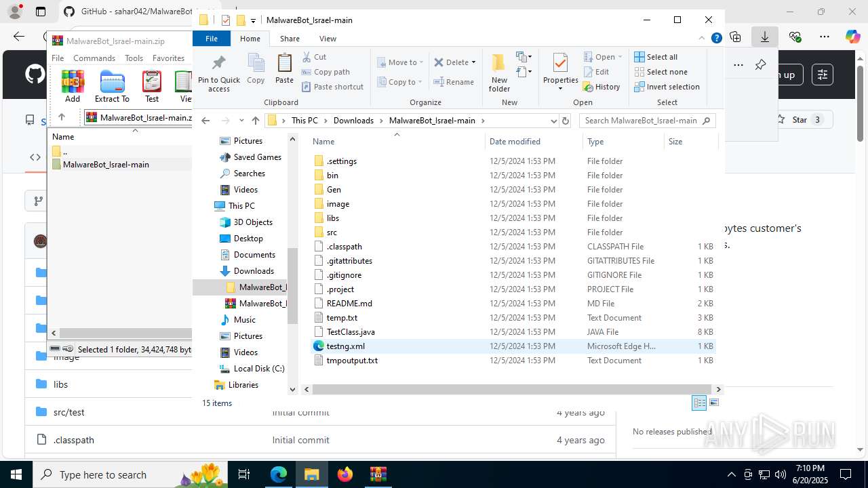
Task: Open address bar previous locations dropdown
Action: click(x=553, y=121)
